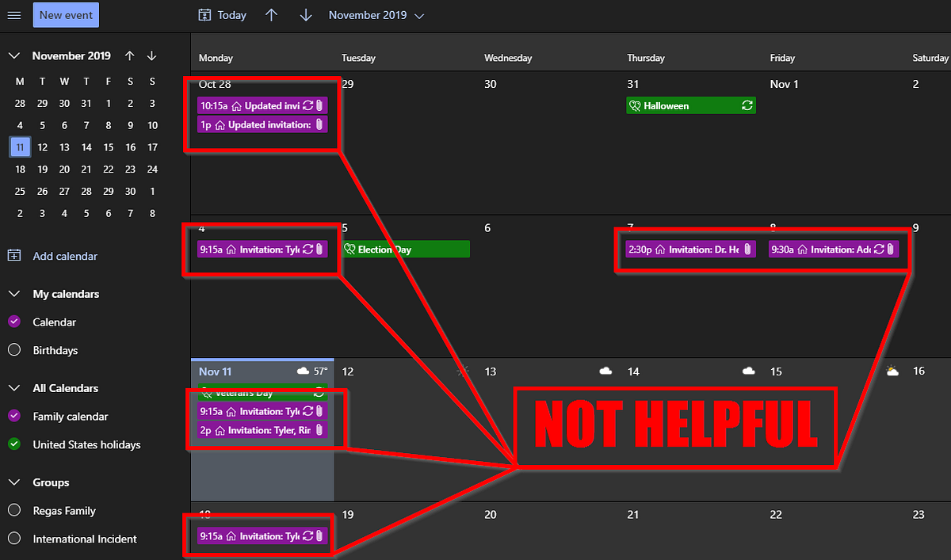This screenshot has height=560, width=951.
Task: Go to previous month with up arrow in toolbar
Action: 271,15
